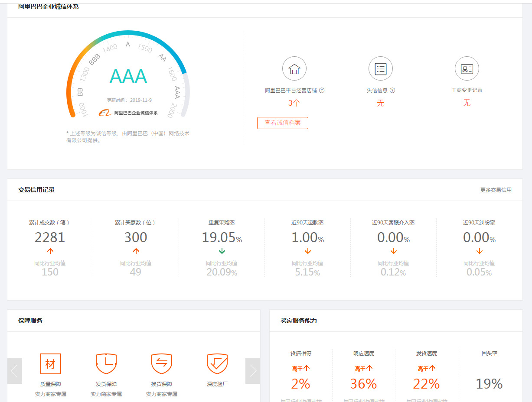Click the 工商变更记录 label
Image resolution: width=532 pixels, height=402 pixels.
pos(467,91)
